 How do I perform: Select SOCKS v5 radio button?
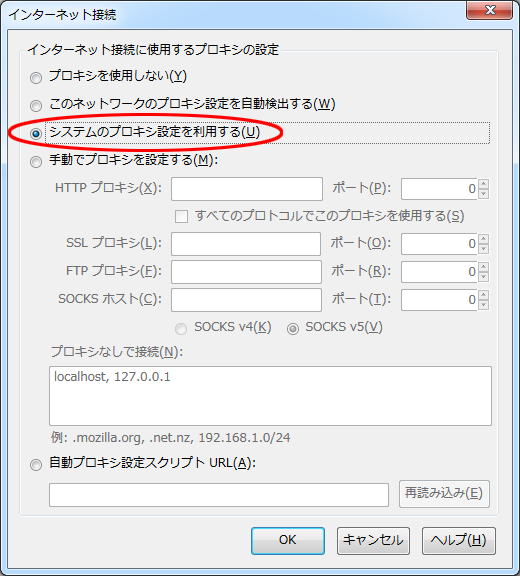pos(293,329)
